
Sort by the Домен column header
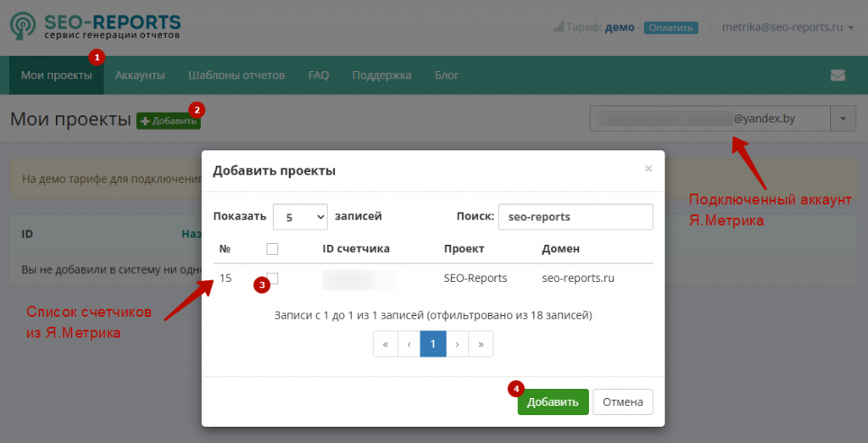(x=561, y=249)
